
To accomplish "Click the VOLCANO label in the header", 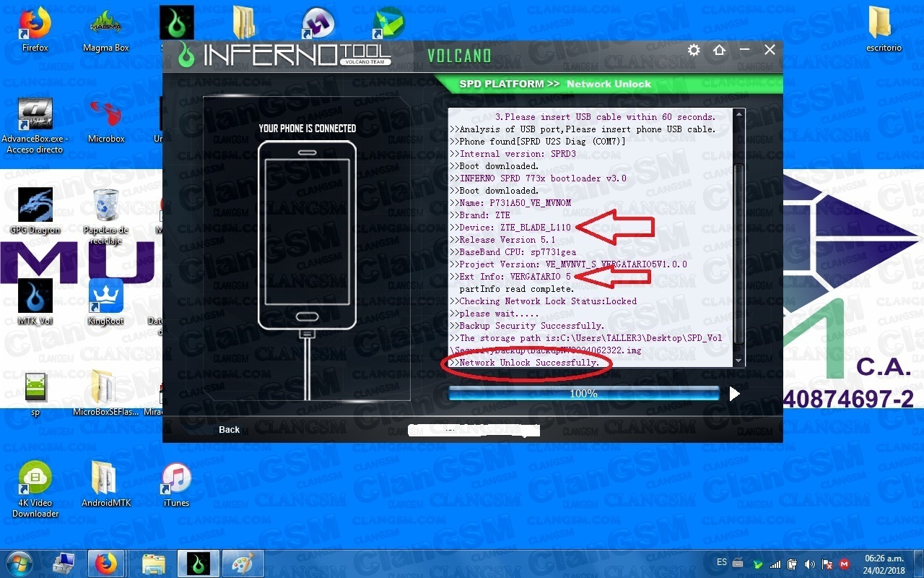I will click(x=459, y=56).
